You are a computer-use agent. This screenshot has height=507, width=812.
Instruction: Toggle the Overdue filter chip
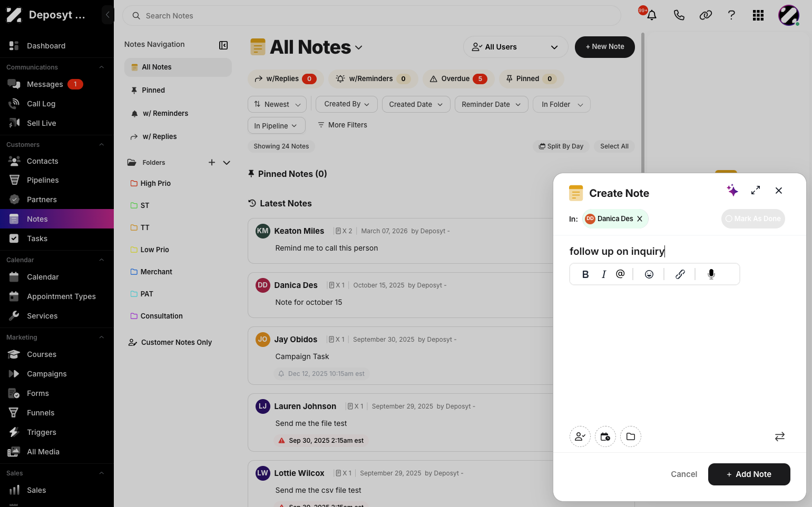pos(458,78)
